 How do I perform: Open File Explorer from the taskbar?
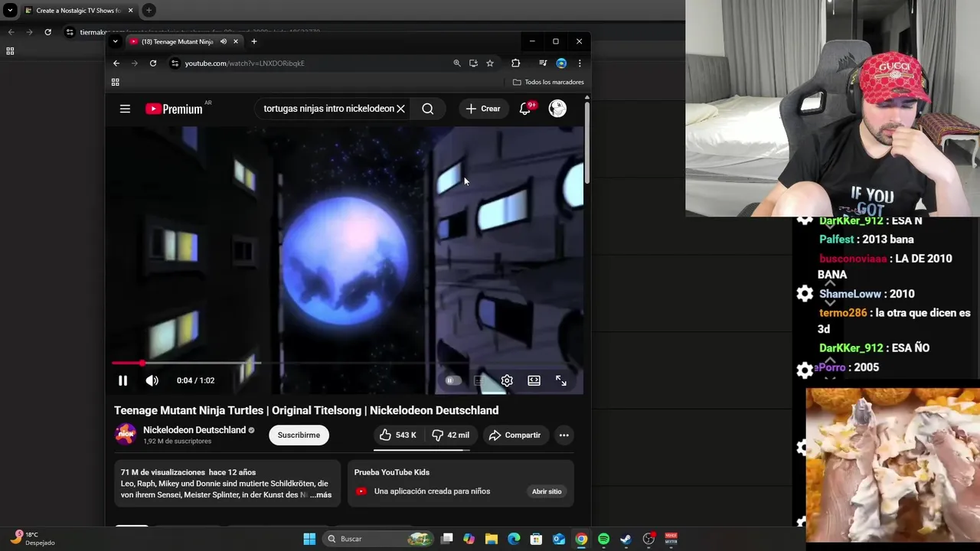[492, 539]
